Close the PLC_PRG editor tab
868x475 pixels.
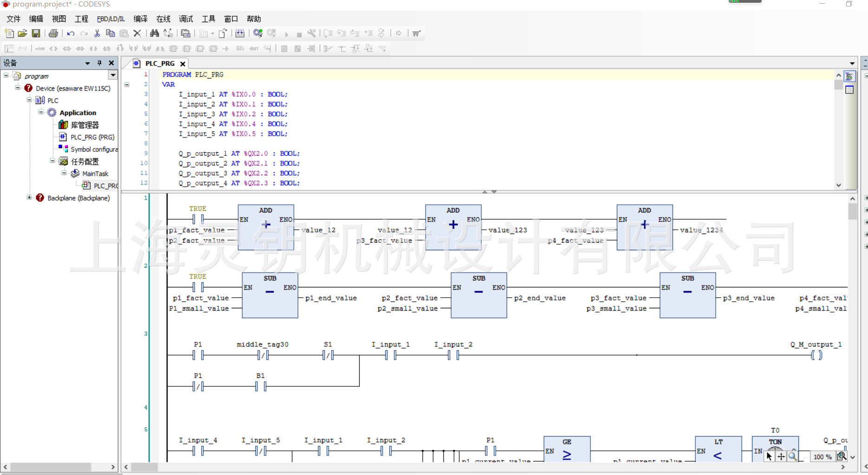(183, 64)
